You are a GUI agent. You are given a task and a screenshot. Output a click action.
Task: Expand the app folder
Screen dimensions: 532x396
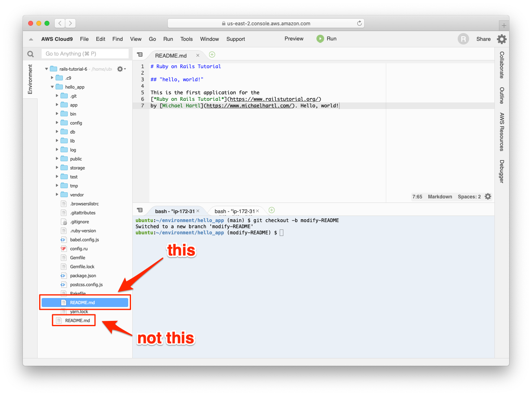pos(57,105)
